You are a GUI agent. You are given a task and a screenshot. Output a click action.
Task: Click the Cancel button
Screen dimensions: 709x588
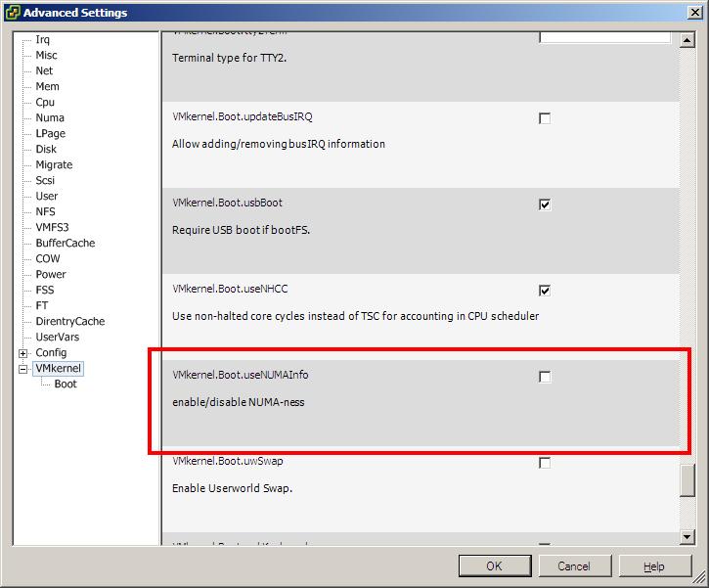tap(573, 566)
